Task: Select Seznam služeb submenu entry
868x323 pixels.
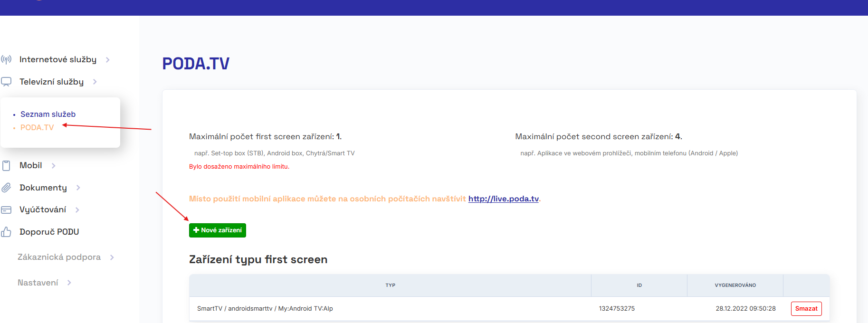Action: click(48, 114)
